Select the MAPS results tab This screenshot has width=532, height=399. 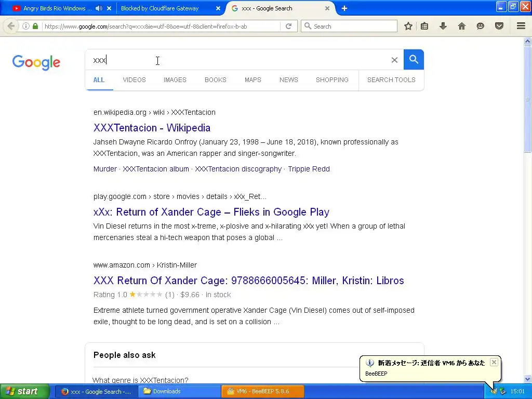(x=253, y=79)
